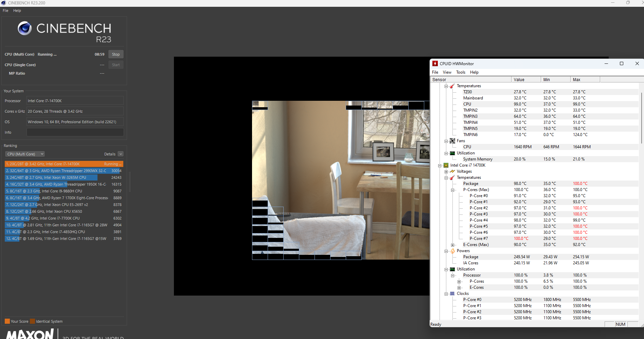Viewport: 644px width, 339px height.
Task: Open HWMonitor Help menu
Action: (474, 72)
